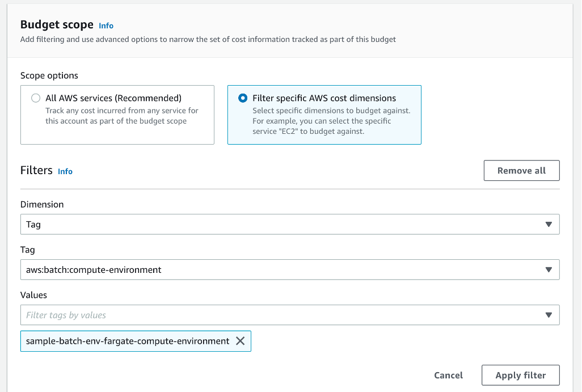Image resolution: width=582 pixels, height=392 pixels.
Task: Click the chevron icon on the Values field
Action: [549, 315]
